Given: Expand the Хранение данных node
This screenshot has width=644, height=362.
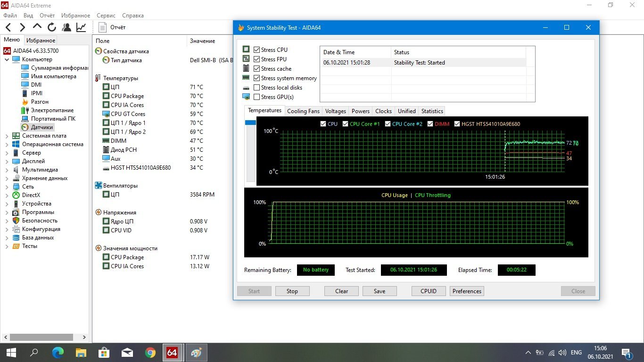Looking at the screenshot, I should (7, 178).
